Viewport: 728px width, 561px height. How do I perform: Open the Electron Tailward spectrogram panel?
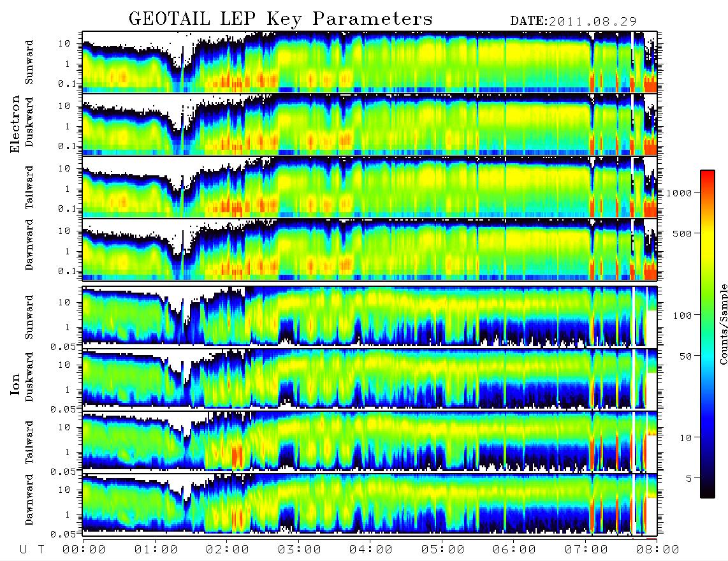pos(370,187)
